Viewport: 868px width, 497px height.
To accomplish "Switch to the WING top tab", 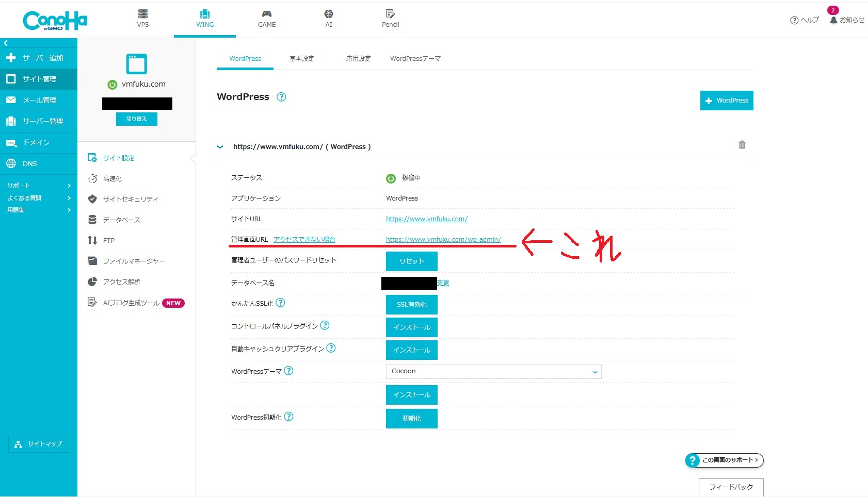I will [x=205, y=19].
